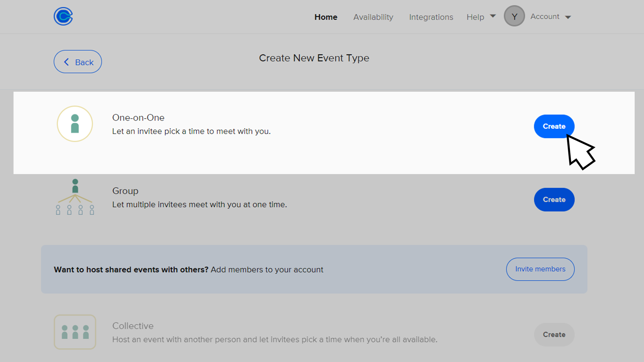
Task: Expand the Help dropdown arrow
Action: [x=493, y=16]
